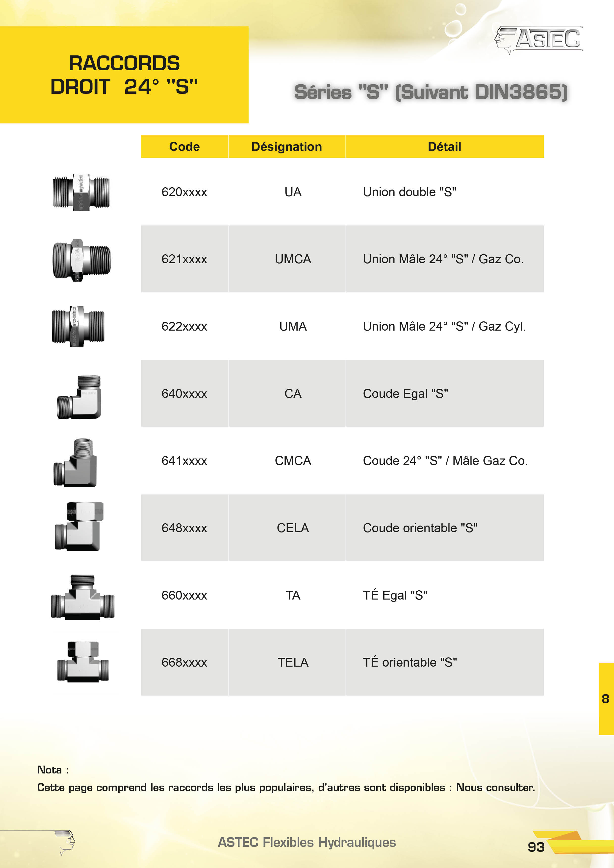Click the TA equal tee fitting image

tap(82, 597)
